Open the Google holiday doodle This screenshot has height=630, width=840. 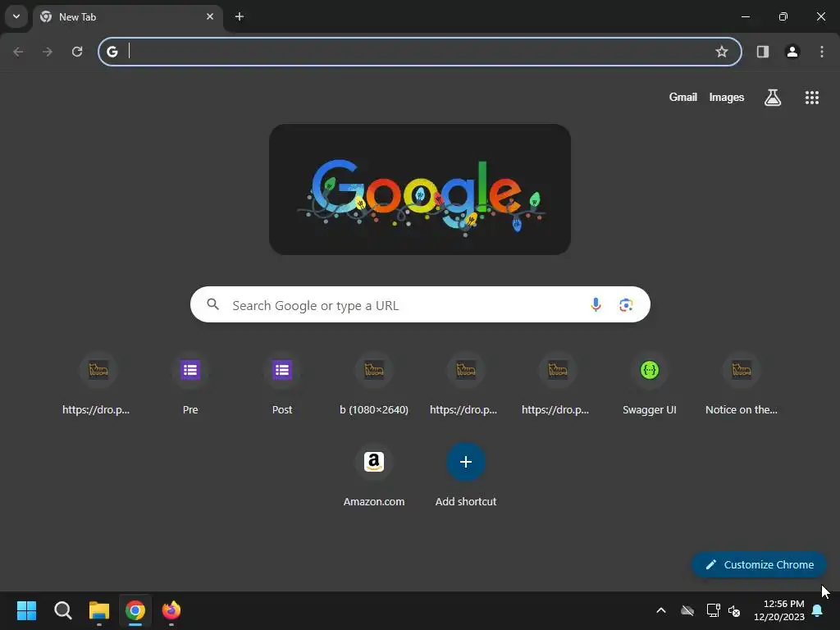pyautogui.click(x=420, y=189)
